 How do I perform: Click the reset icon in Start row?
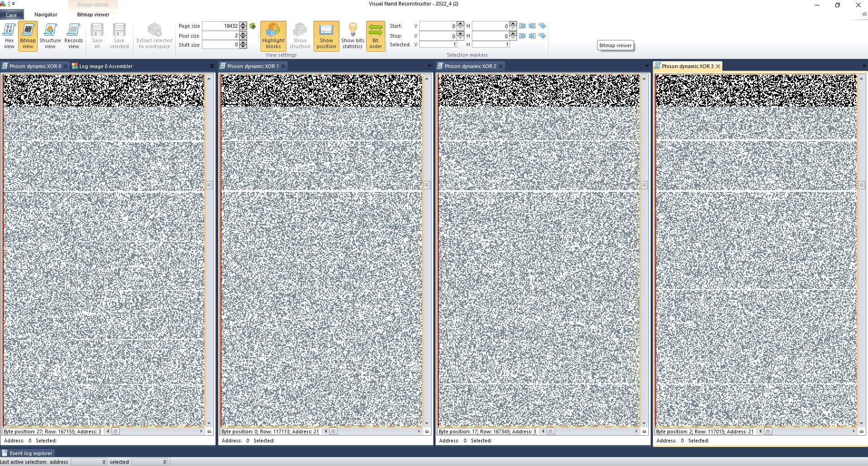(542, 26)
